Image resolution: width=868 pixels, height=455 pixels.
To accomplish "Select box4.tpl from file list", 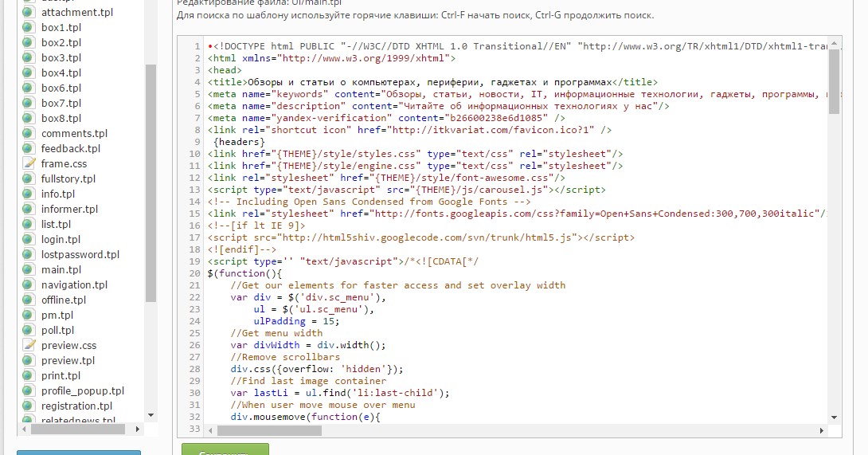I will [x=61, y=73].
